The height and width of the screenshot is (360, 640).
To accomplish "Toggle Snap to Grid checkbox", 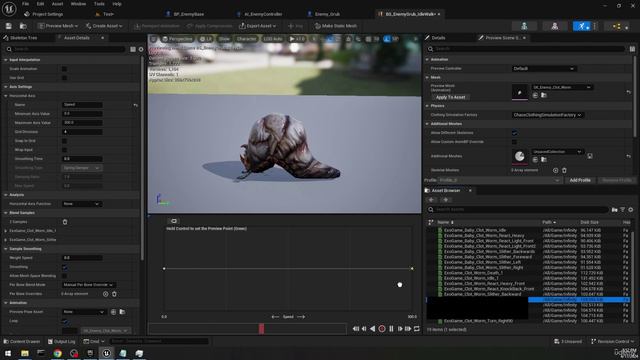I will (x=64, y=141).
